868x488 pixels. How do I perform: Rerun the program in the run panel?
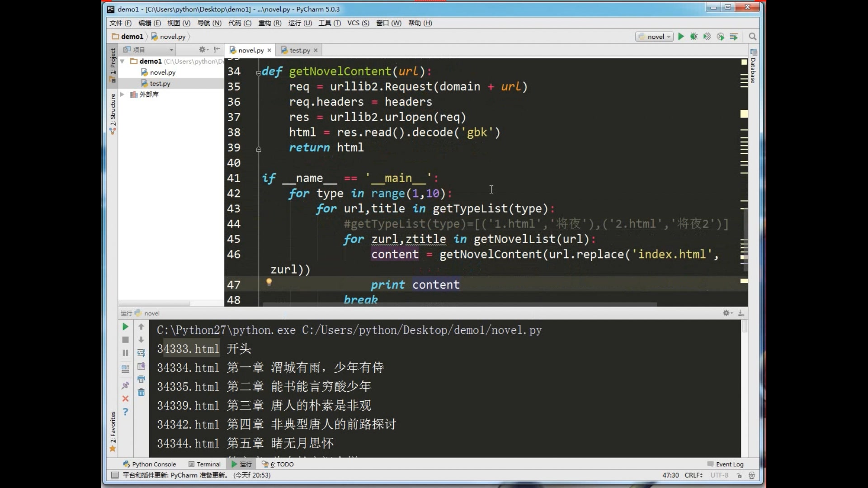coord(125,327)
